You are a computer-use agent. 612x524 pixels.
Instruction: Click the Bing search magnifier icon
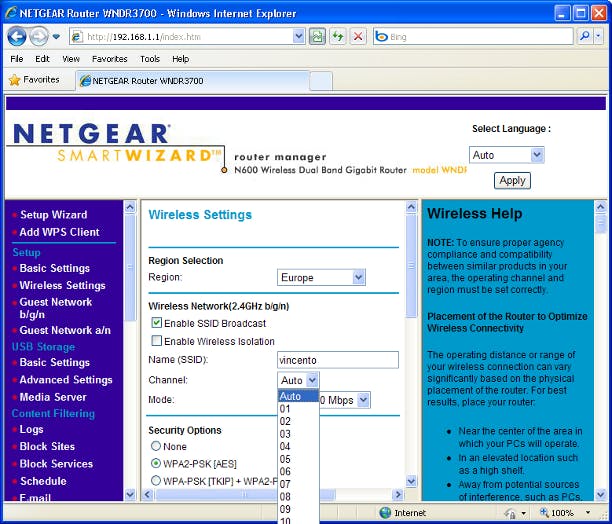tap(584, 37)
